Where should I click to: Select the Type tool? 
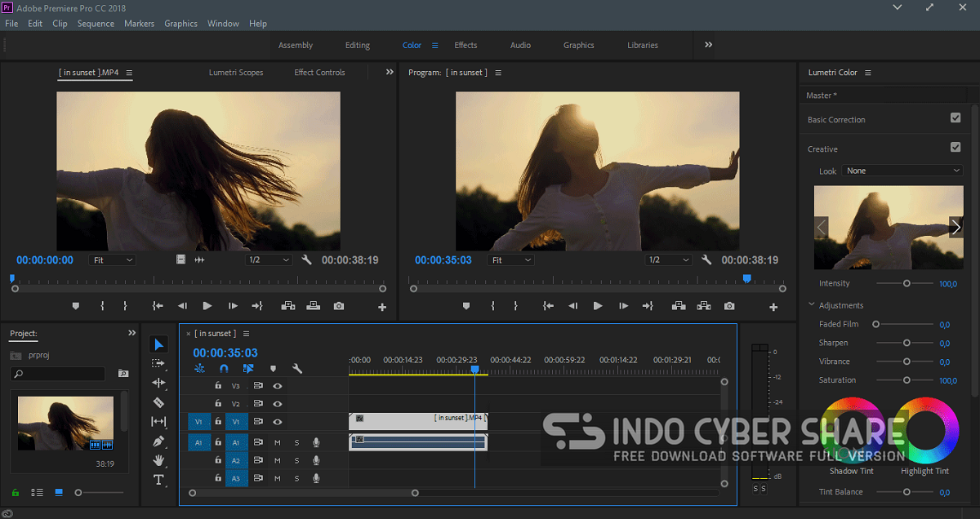[x=159, y=480]
